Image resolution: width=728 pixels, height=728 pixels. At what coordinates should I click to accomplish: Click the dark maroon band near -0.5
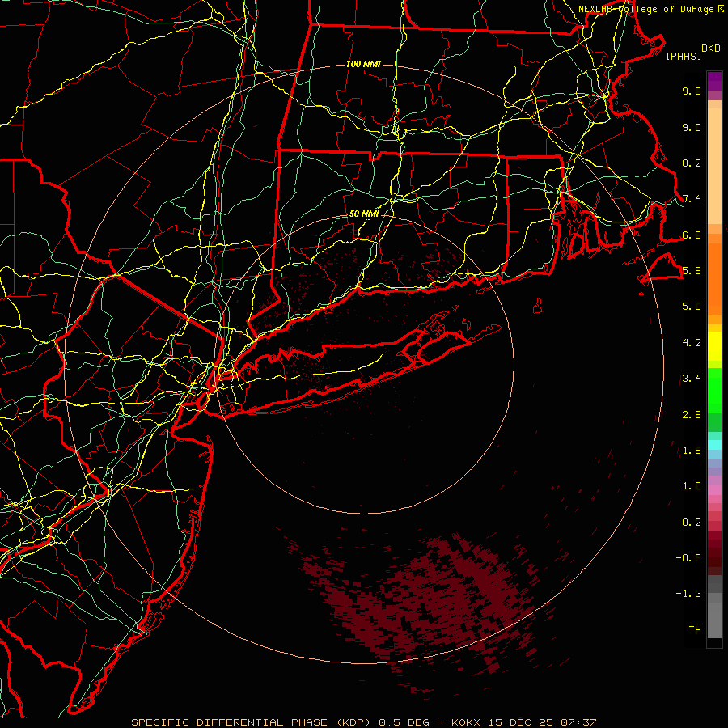click(x=714, y=557)
